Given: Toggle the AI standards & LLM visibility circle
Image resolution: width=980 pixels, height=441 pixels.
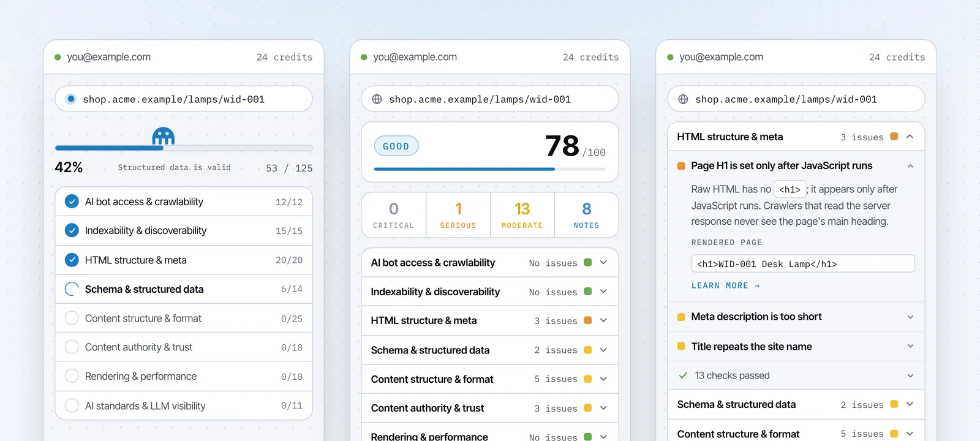Looking at the screenshot, I should 72,405.
